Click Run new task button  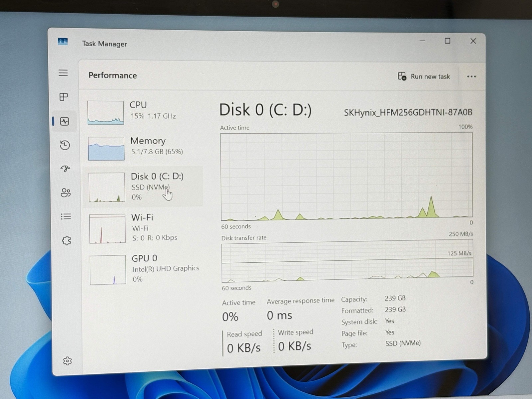point(424,76)
